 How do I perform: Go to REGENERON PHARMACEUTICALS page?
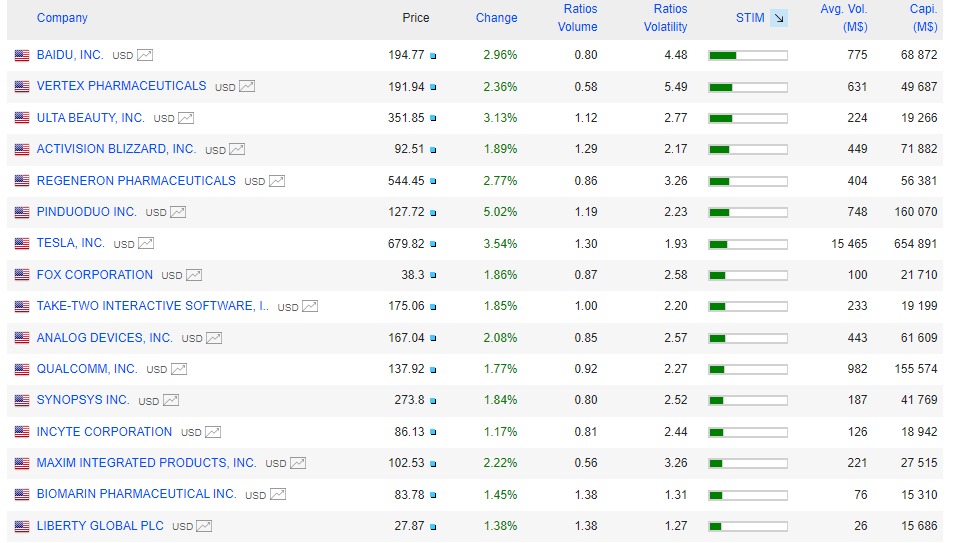point(136,181)
